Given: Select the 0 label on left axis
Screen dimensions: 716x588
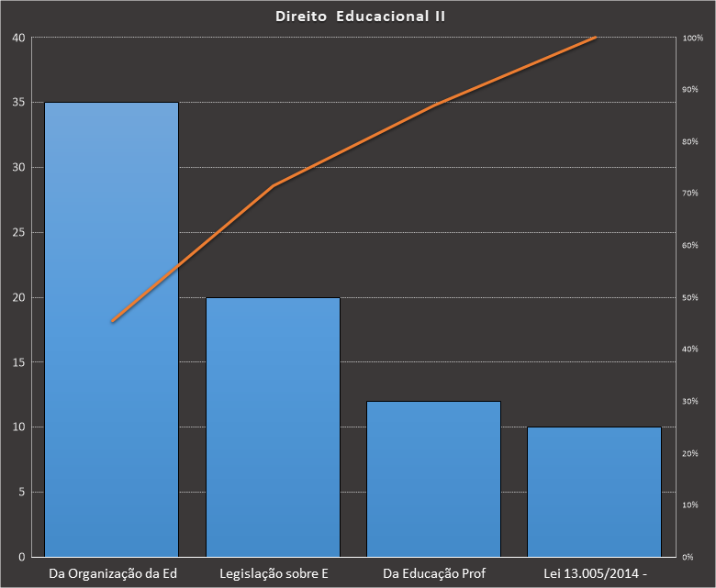Looking at the screenshot, I should click(x=21, y=557).
